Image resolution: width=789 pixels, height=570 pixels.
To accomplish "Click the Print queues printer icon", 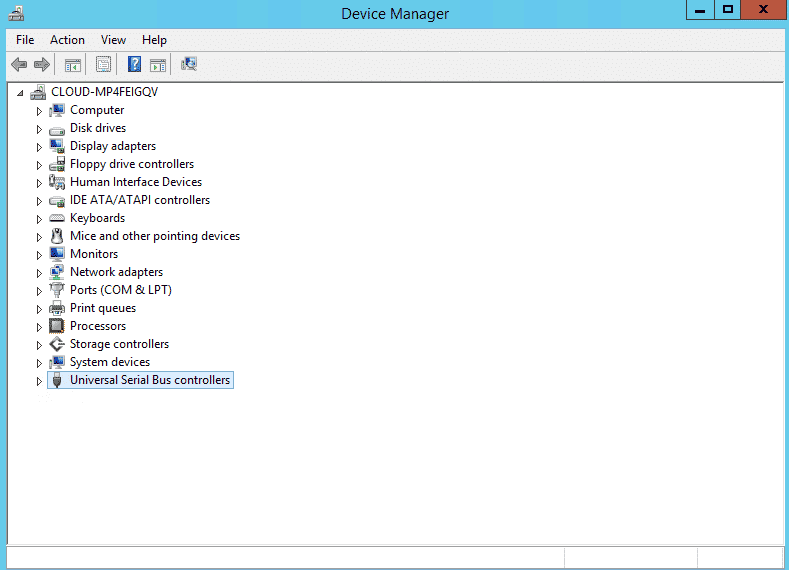I will click(57, 308).
